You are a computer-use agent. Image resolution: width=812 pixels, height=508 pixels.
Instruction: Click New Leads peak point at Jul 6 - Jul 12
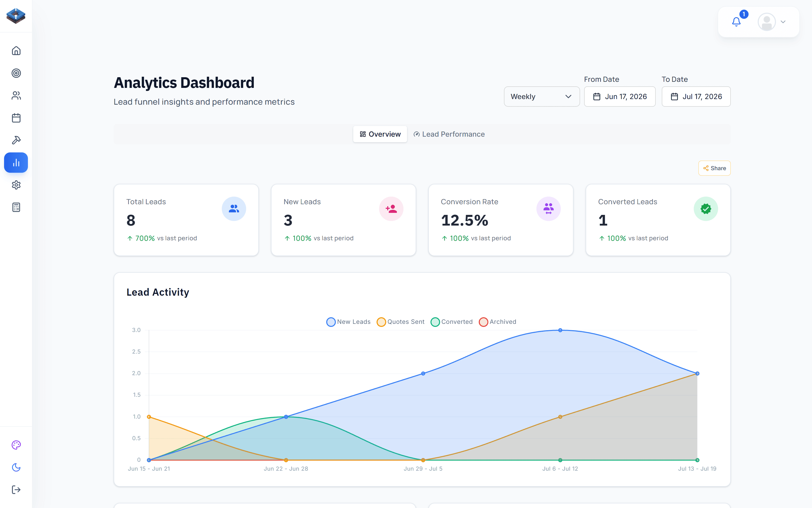point(560,330)
